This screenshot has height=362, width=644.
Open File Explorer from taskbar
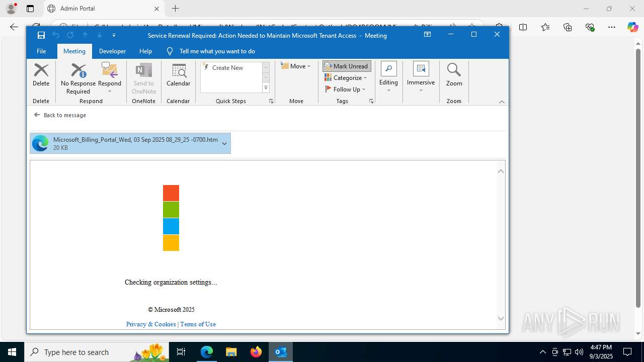point(231,352)
